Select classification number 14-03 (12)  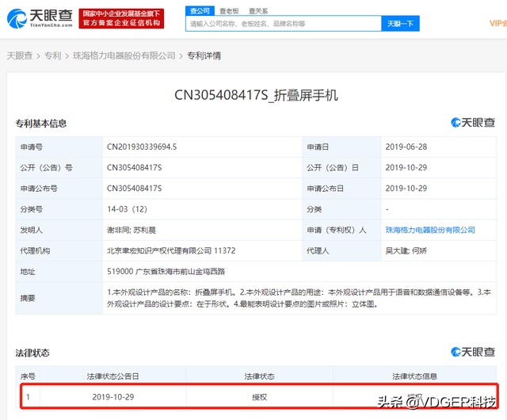click(x=127, y=209)
